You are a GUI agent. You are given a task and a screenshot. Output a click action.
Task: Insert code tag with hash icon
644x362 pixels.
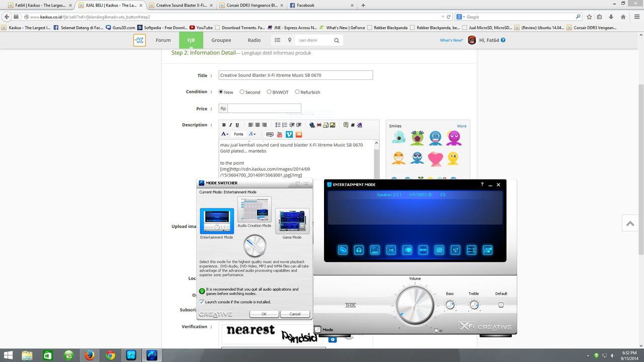(x=352, y=125)
